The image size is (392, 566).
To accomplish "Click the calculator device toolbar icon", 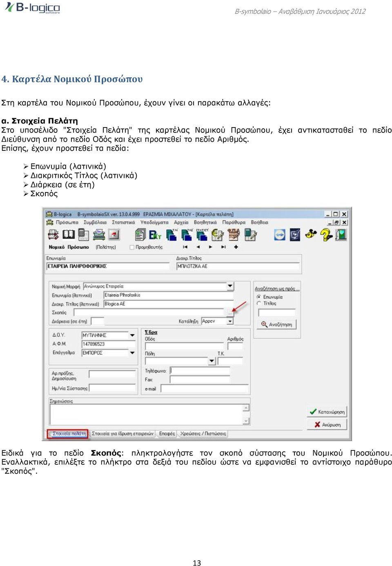I will pos(83,234).
